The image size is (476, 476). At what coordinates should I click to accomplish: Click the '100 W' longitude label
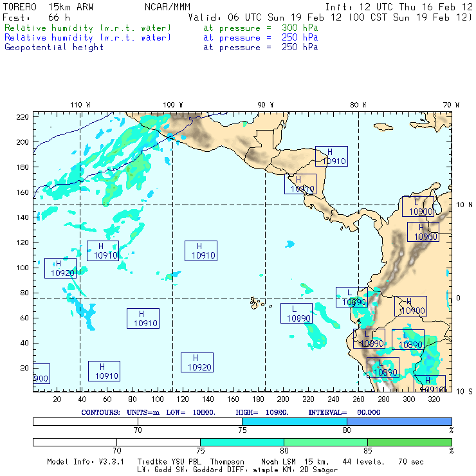tap(173, 105)
